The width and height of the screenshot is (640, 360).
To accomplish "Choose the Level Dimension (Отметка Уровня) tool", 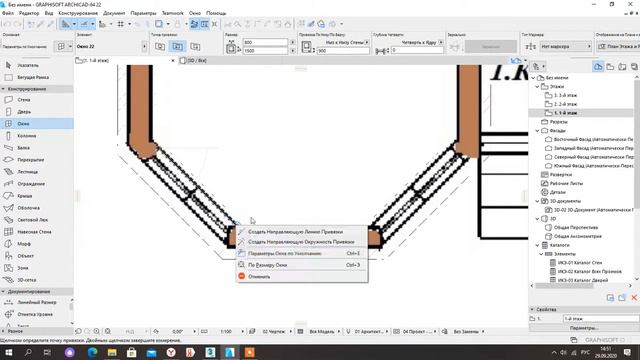I will point(35,314).
